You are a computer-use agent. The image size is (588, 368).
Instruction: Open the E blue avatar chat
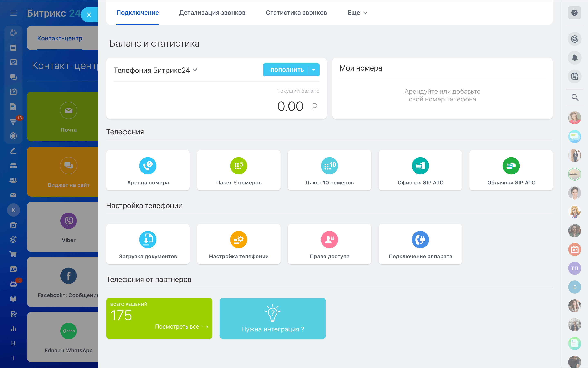(574, 287)
